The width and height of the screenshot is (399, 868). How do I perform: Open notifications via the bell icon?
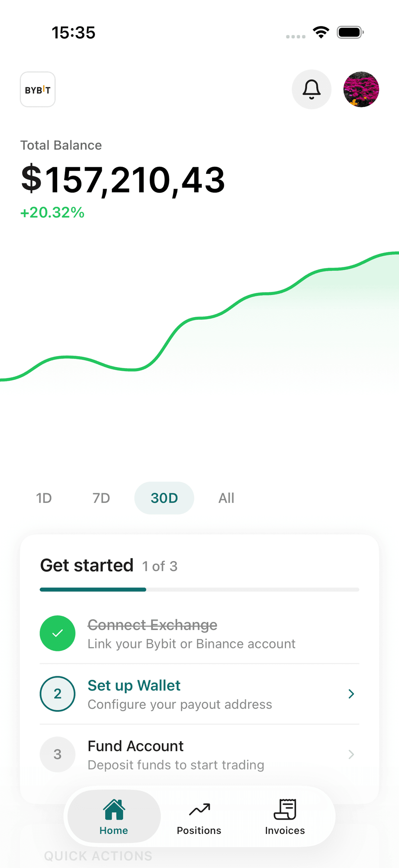pyautogui.click(x=311, y=89)
